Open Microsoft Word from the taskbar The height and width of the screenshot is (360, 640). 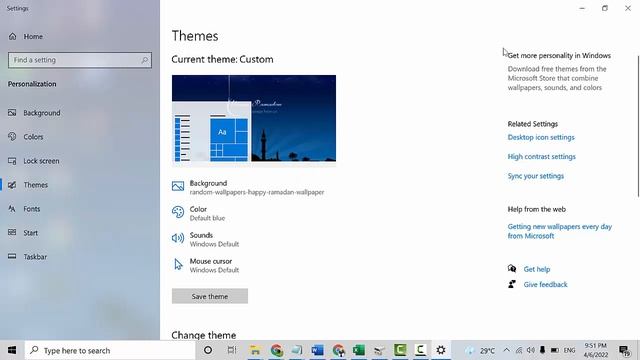point(318,350)
